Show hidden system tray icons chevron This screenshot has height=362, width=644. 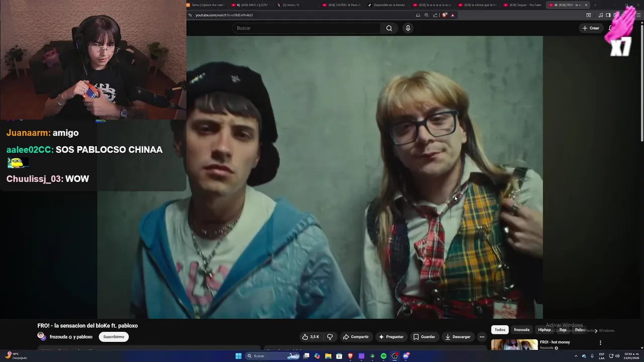coord(576,356)
